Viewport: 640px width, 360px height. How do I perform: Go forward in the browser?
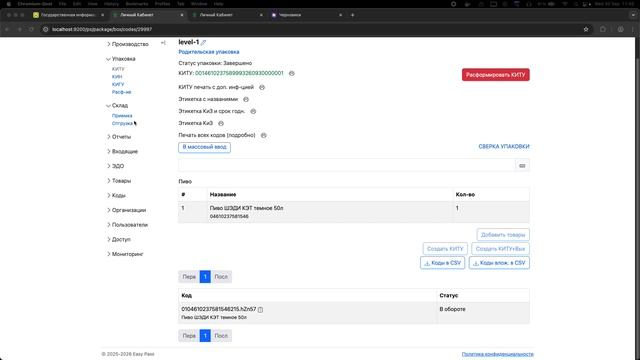point(19,29)
